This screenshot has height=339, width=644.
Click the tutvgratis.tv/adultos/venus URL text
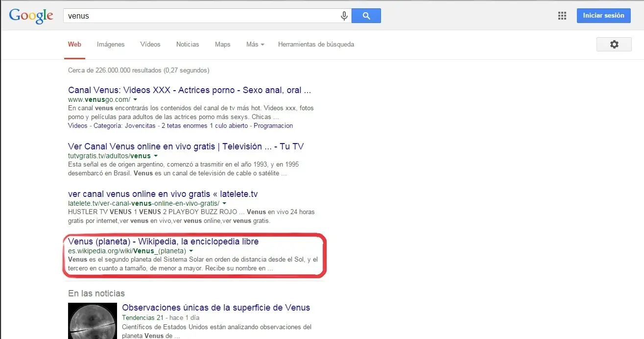(x=110, y=156)
